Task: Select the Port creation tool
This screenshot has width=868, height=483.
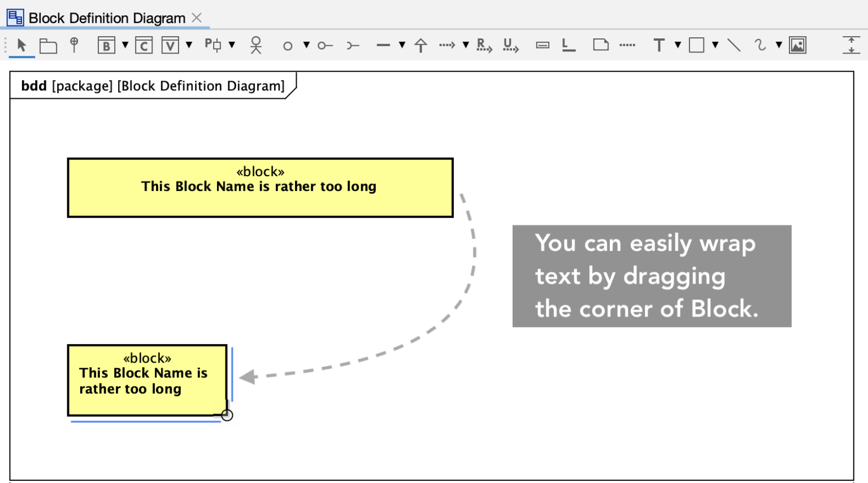Action: (x=215, y=45)
